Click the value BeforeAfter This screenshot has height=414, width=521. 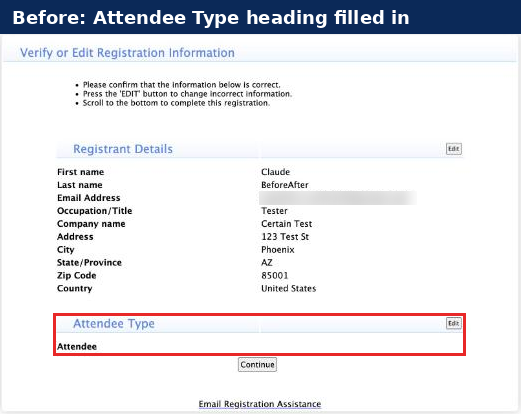285,185
